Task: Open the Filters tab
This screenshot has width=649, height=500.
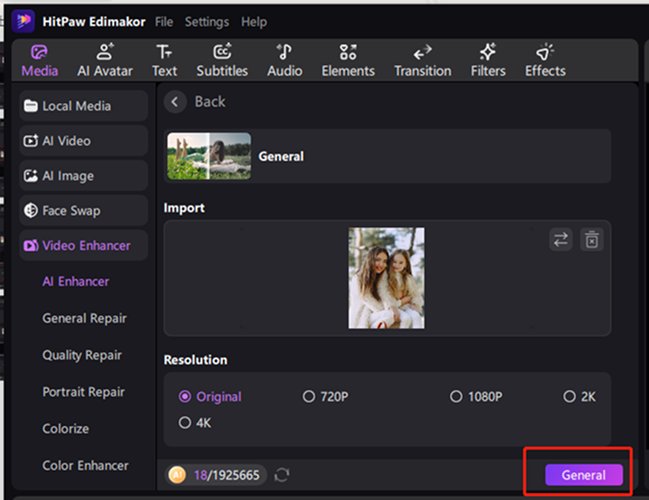Action: pyautogui.click(x=488, y=61)
